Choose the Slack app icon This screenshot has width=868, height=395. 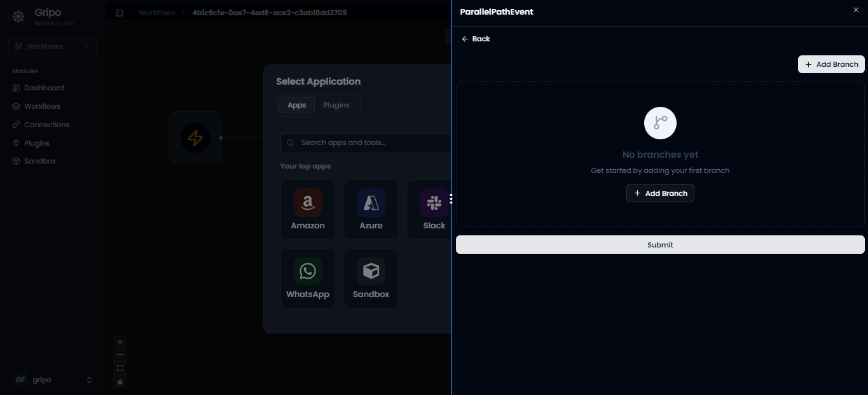pos(434,203)
